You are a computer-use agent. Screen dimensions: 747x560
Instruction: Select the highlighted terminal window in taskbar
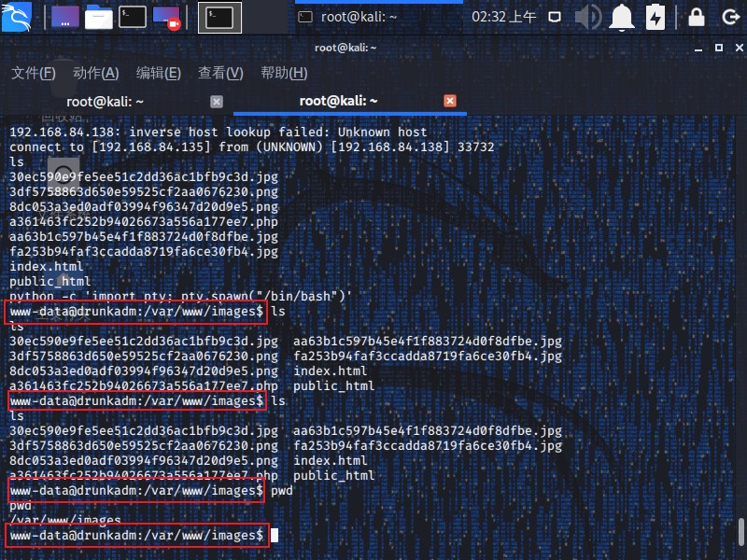(x=219, y=18)
